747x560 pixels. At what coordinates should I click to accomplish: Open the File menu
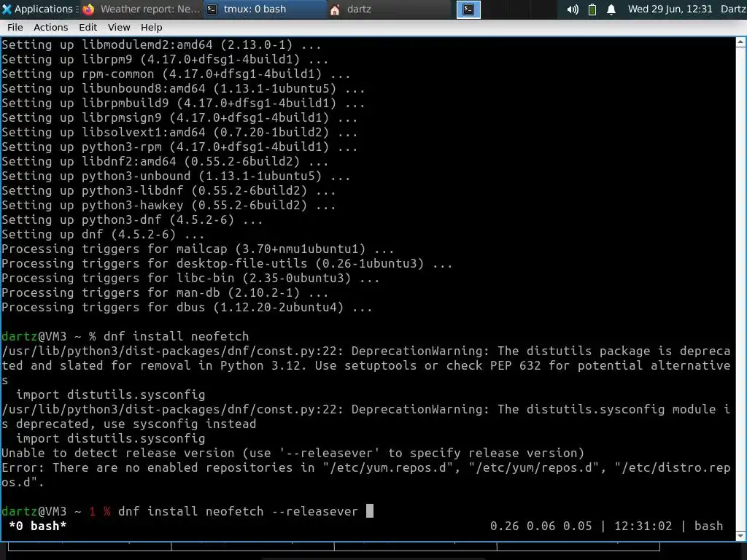pos(15,28)
